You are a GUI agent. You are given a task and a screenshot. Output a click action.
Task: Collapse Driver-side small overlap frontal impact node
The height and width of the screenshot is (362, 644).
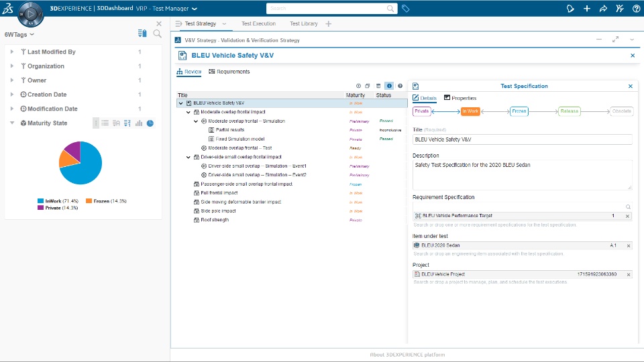pos(189,157)
